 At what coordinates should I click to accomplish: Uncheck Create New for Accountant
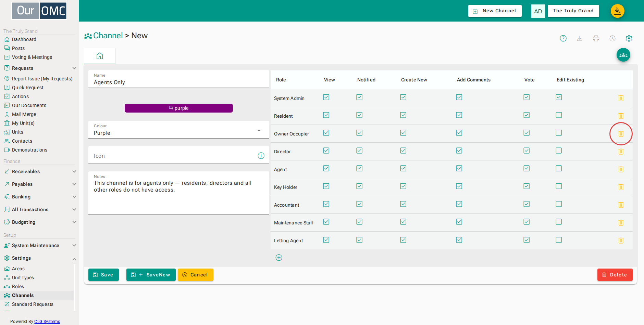click(x=403, y=204)
